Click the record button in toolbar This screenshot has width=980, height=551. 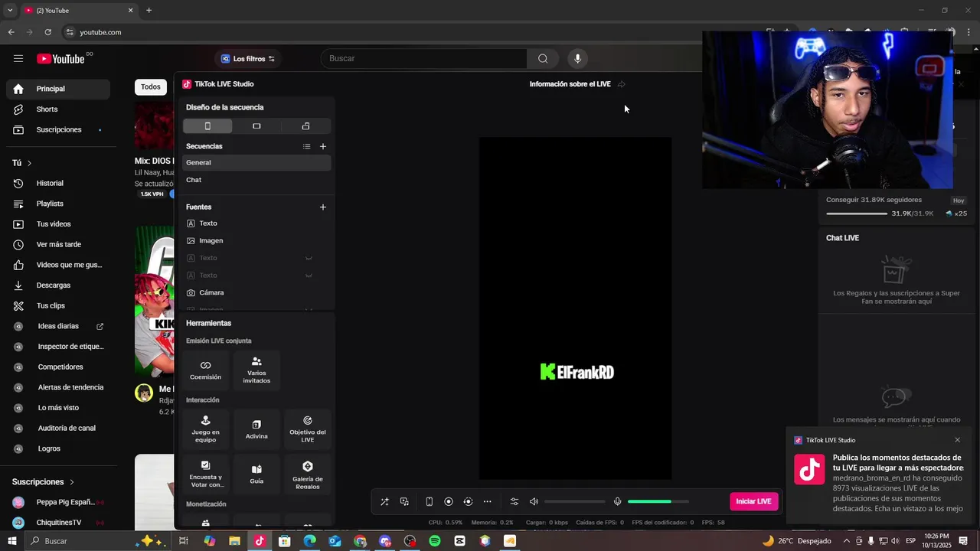(x=449, y=502)
